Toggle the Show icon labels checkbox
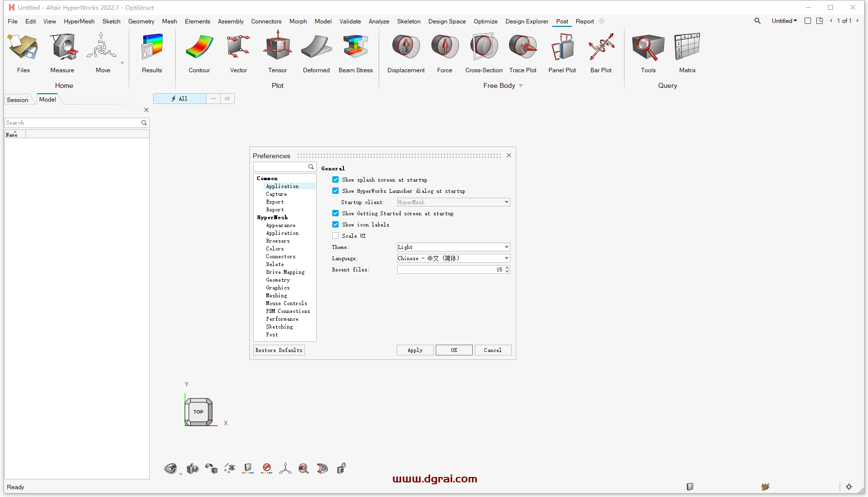Image resolution: width=868 pixels, height=497 pixels. point(335,225)
